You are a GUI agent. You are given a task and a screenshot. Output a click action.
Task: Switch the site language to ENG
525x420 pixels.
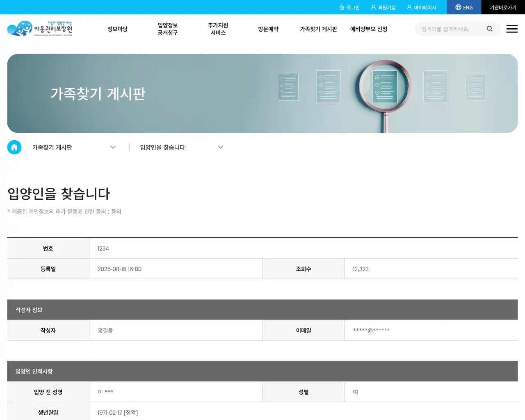(x=468, y=7)
